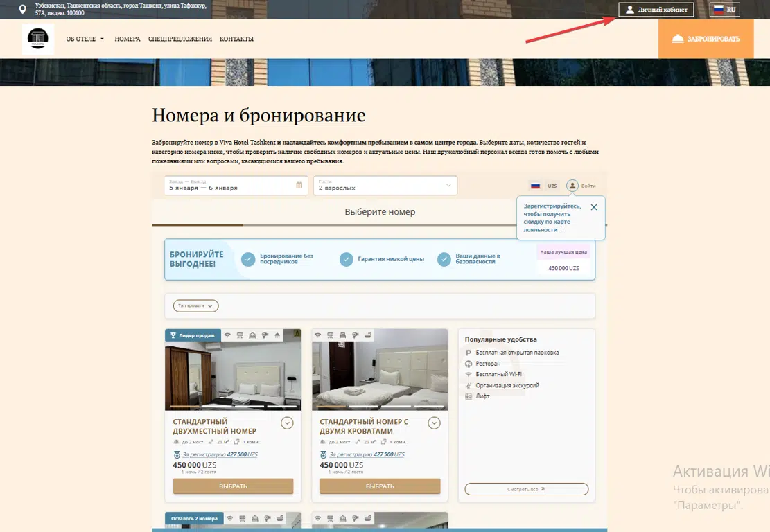Expand the Об отеле menu
Screen dimensions: 770x532
85,39
